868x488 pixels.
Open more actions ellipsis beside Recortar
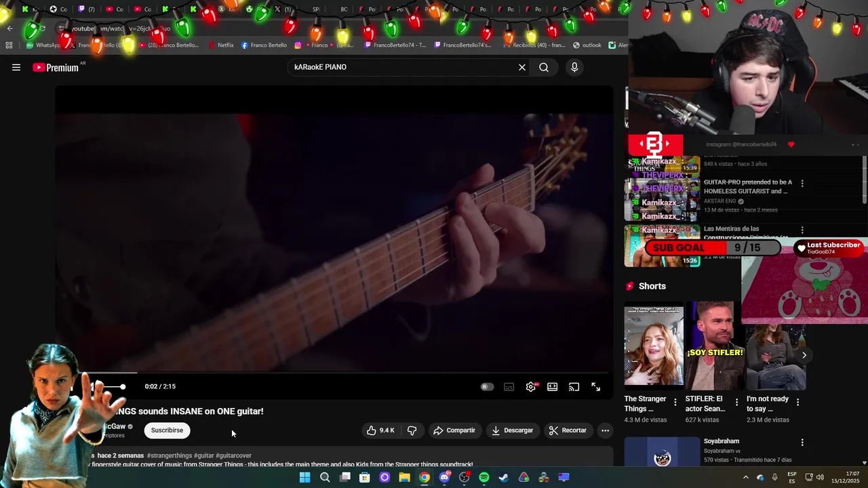(605, 430)
